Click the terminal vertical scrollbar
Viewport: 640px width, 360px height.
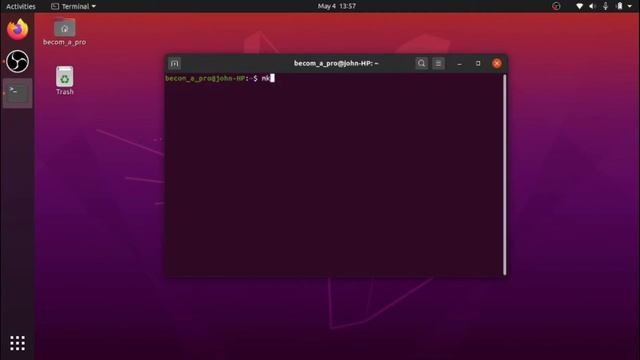pyautogui.click(x=505, y=175)
